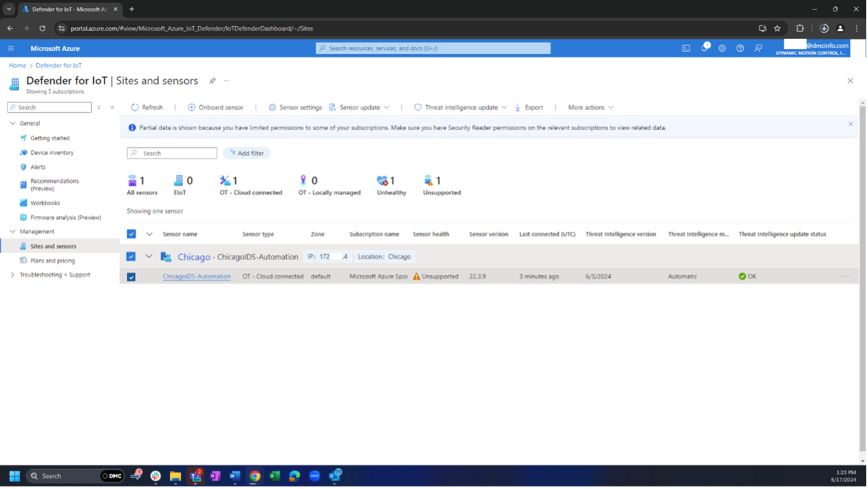The width and height of the screenshot is (868, 489).
Task: Open Cloud Shell from the top bar
Action: click(x=686, y=49)
